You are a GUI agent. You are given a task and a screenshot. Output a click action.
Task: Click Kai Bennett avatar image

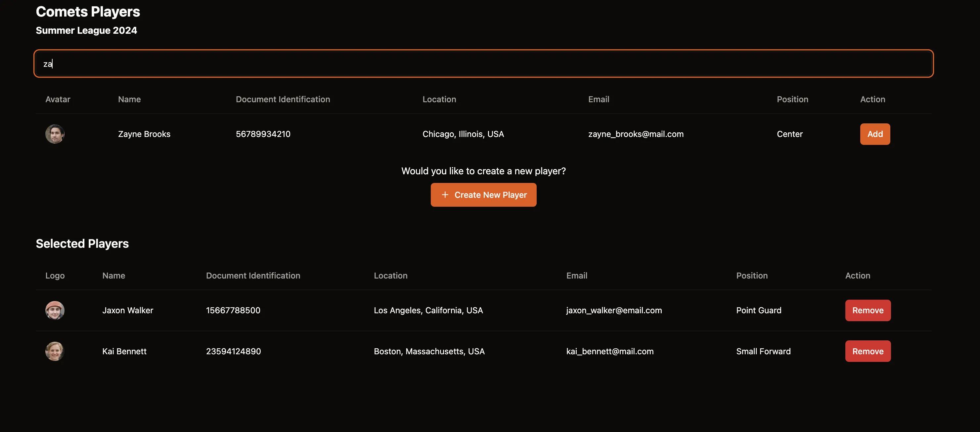(55, 351)
